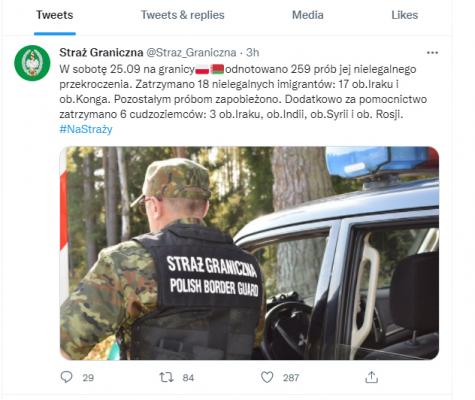Click the 84 retweets count
This screenshot has width=475, height=400.
coord(188,378)
